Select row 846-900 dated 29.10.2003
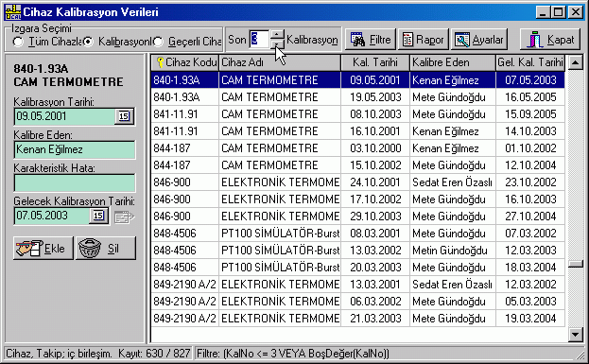The height and width of the screenshot is (364, 589). (357, 217)
